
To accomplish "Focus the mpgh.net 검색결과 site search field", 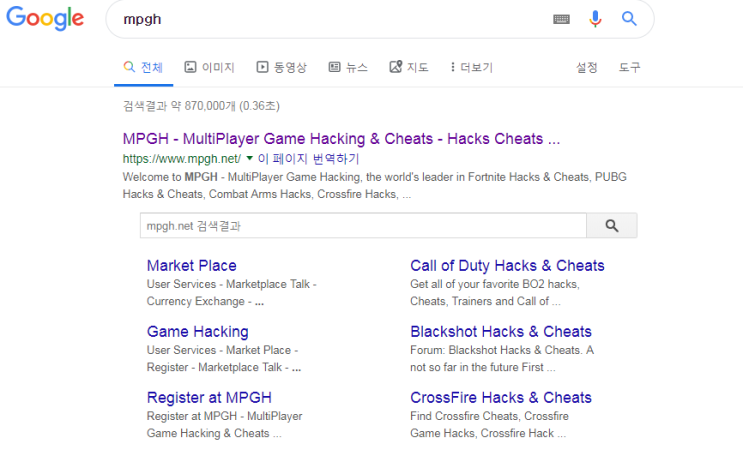I will (363, 226).
